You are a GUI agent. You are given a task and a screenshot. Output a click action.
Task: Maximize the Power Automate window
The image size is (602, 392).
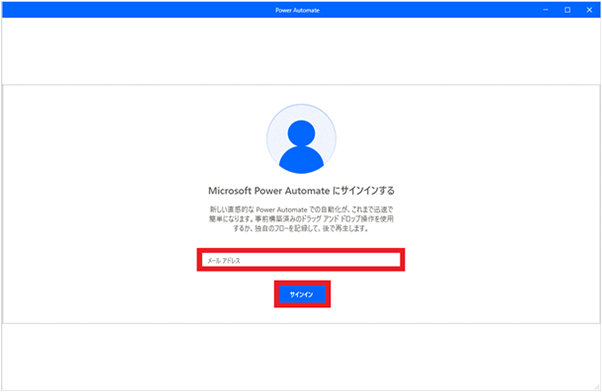567,10
